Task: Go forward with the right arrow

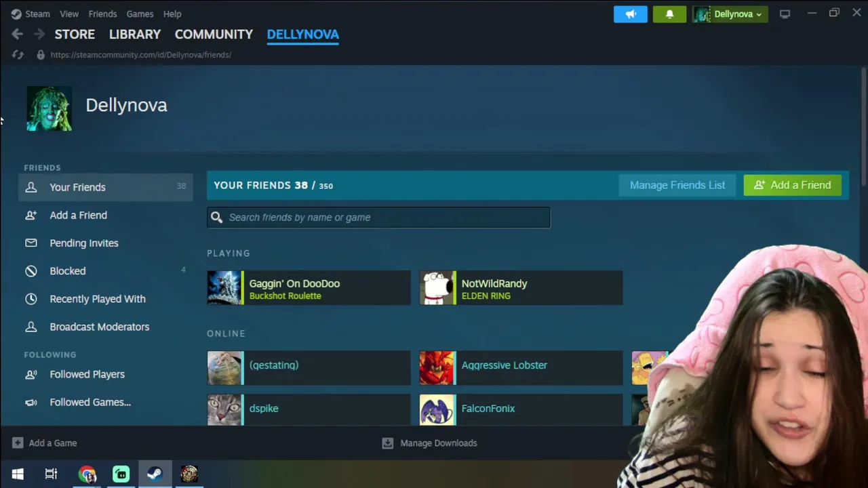Action: [39, 34]
